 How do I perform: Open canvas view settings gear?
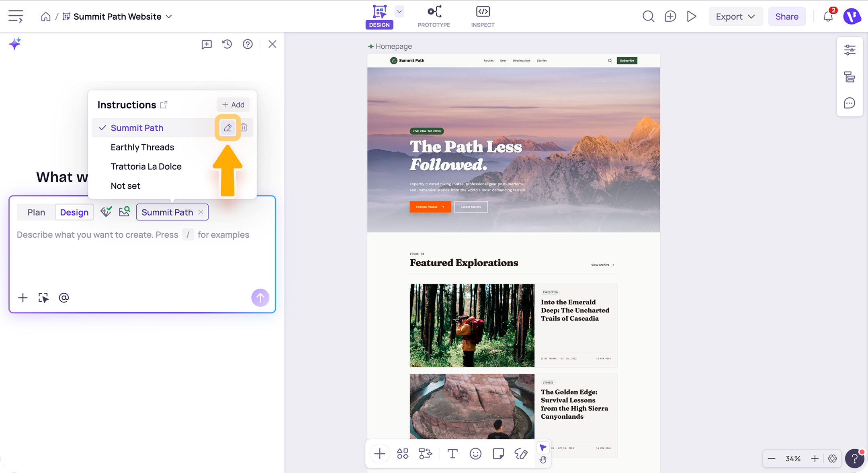pyautogui.click(x=832, y=459)
